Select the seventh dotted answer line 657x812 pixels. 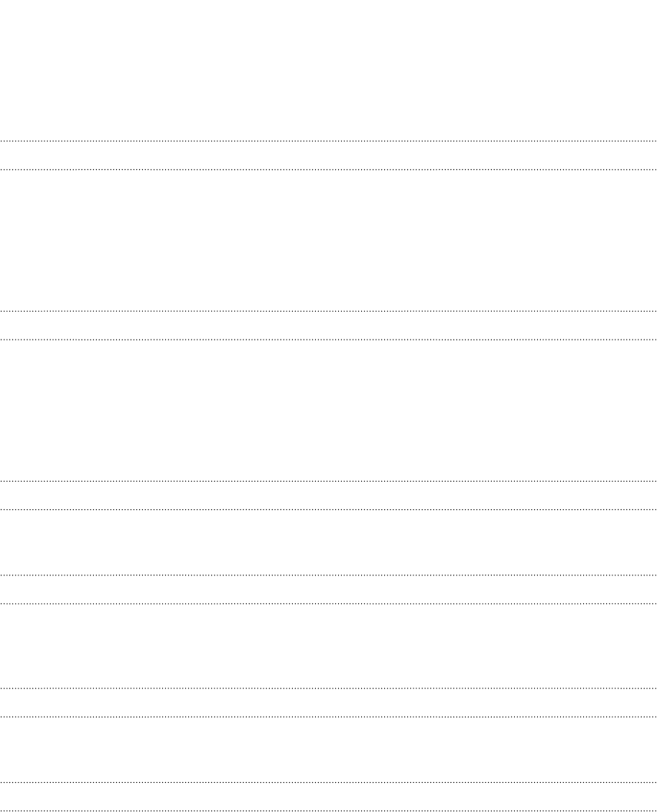point(329,575)
